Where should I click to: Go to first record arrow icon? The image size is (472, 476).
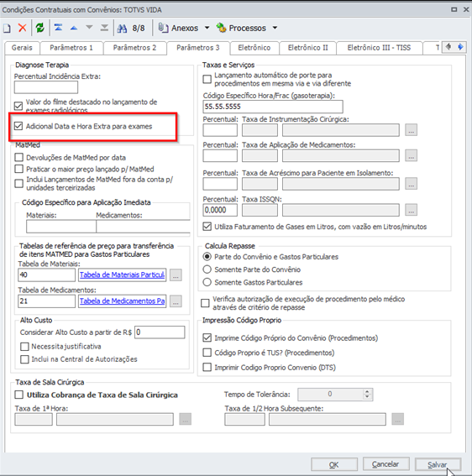(x=58, y=28)
